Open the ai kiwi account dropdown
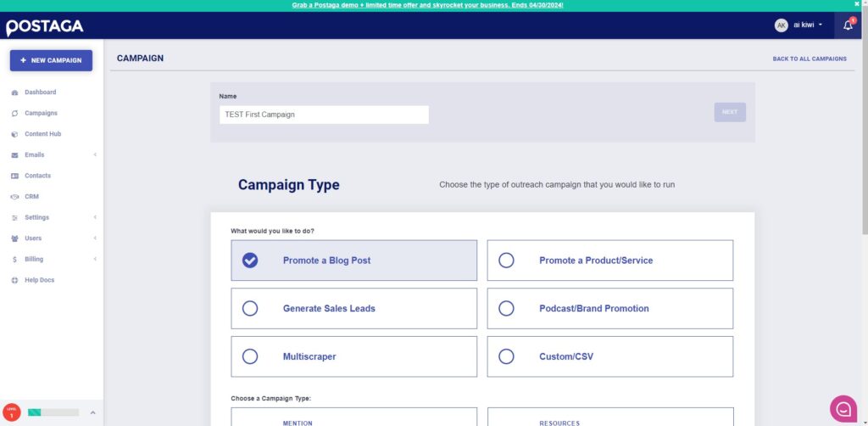This screenshot has height=426, width=868. pos(798,25)
